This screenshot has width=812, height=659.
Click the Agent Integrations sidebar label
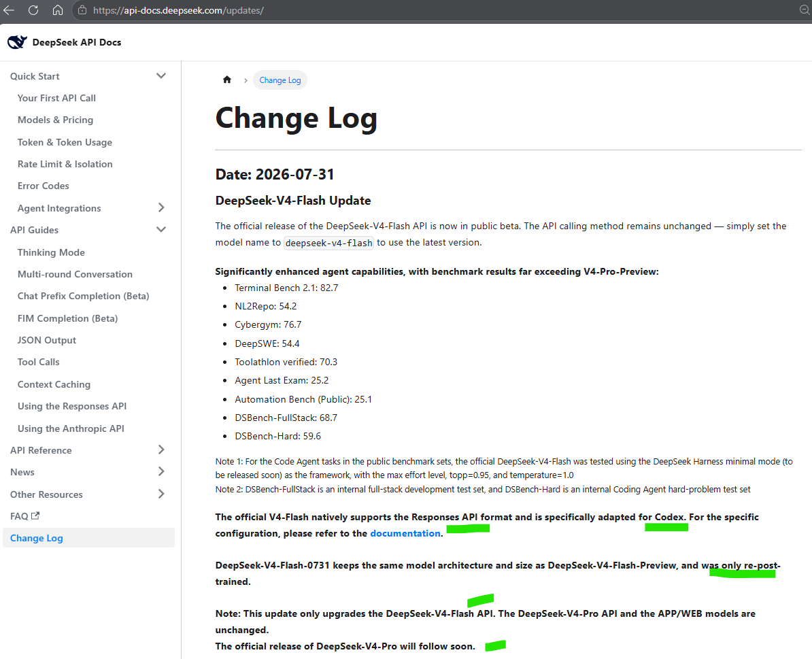[x=59, y=208]
